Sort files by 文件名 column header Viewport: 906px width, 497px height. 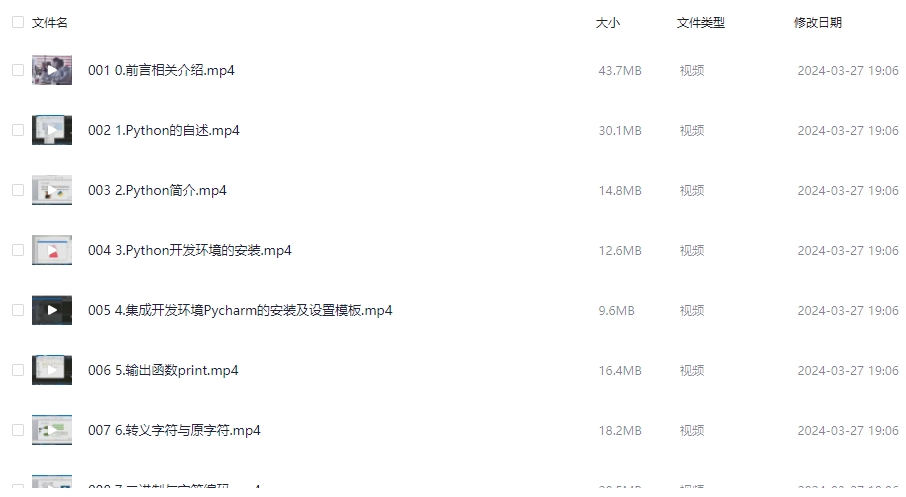(50, 23)
